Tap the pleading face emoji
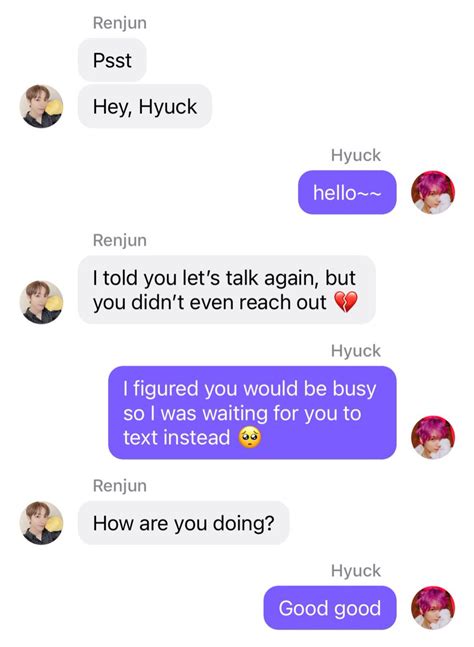Viewport: 474px width, 647px height. click(250, 437)
